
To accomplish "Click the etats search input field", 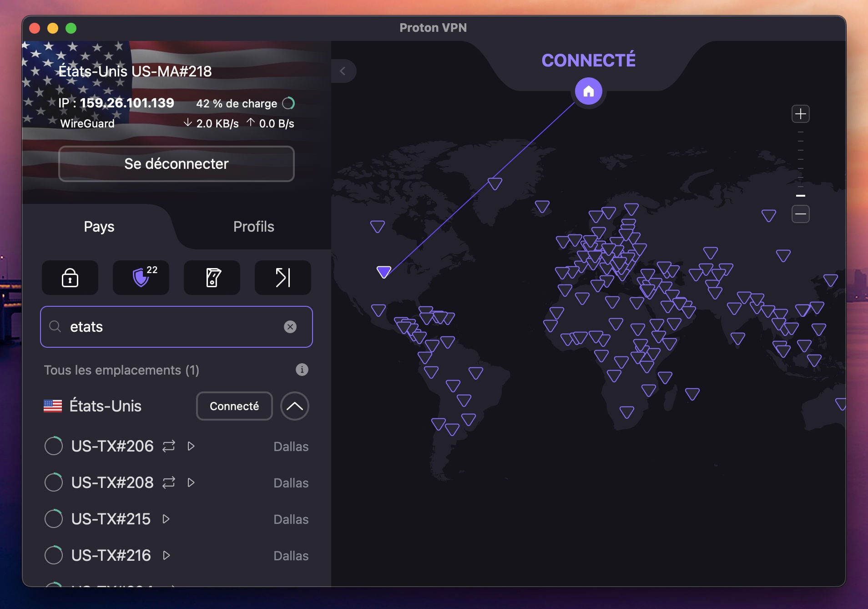I will (x=177, y=326).
